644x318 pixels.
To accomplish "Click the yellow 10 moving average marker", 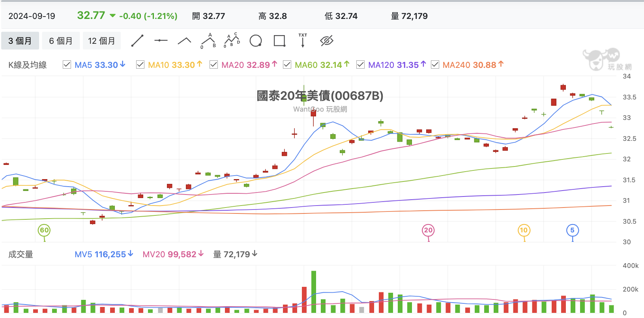I will coord(524,230).
